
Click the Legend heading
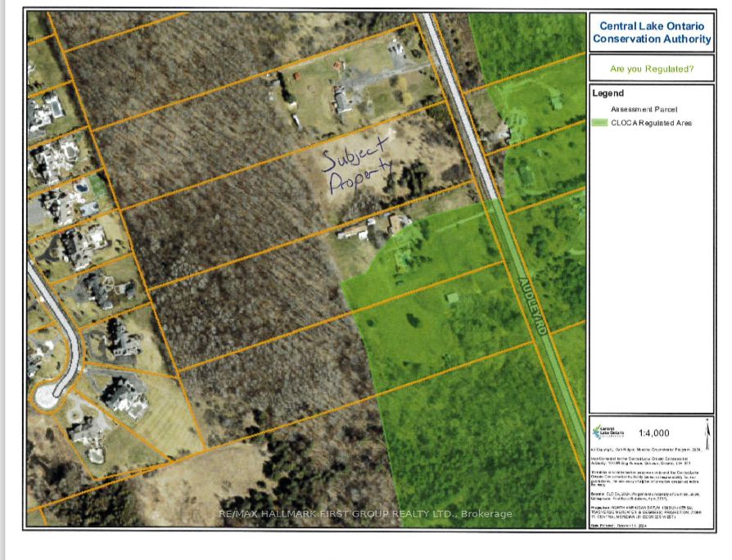(608, 94)
